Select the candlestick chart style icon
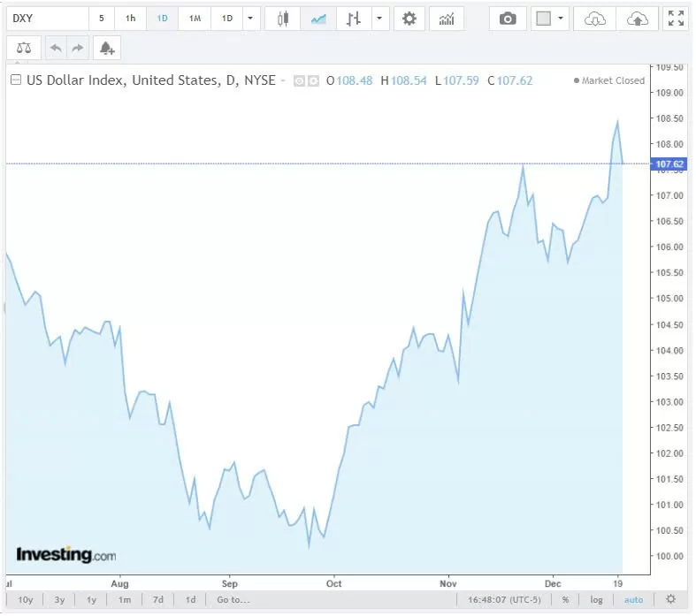696x616 pixels. click(x=283, y=19)
